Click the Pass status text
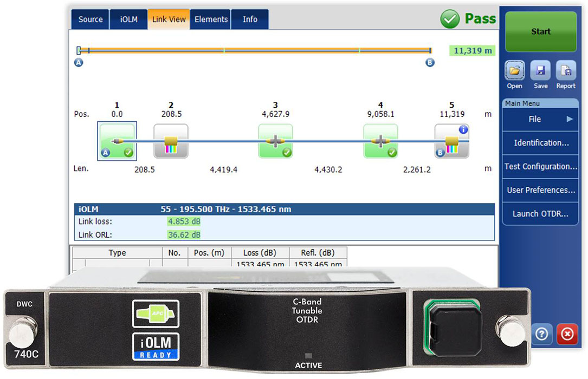This screenshot has width=588, height=379. (480, 19)
